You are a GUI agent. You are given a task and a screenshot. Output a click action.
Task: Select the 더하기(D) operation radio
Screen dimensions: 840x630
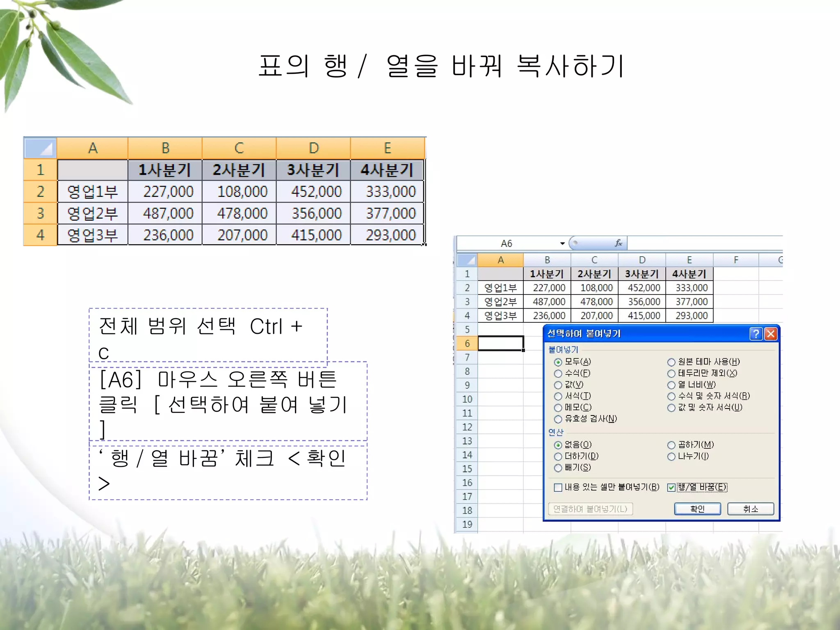pos(558,457)
